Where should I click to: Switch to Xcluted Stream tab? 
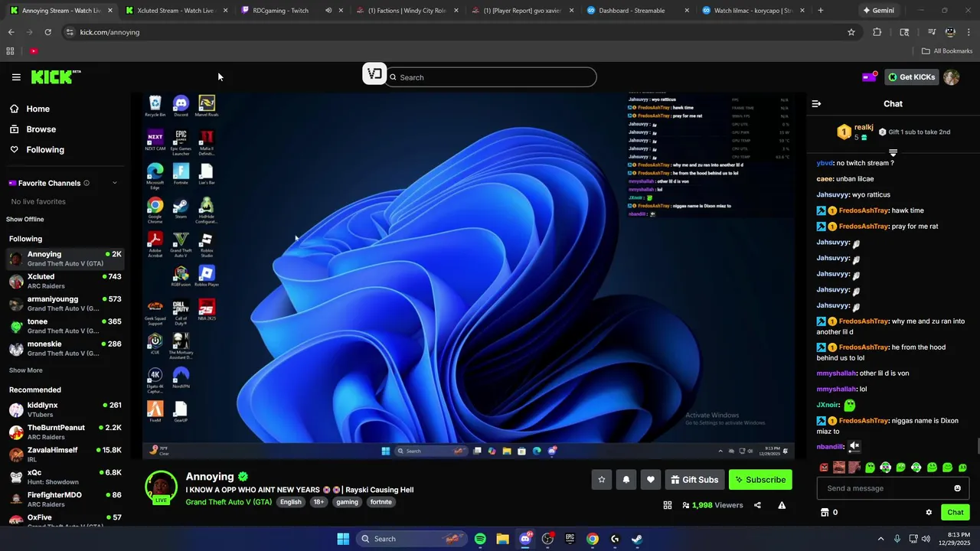(175, 11)
